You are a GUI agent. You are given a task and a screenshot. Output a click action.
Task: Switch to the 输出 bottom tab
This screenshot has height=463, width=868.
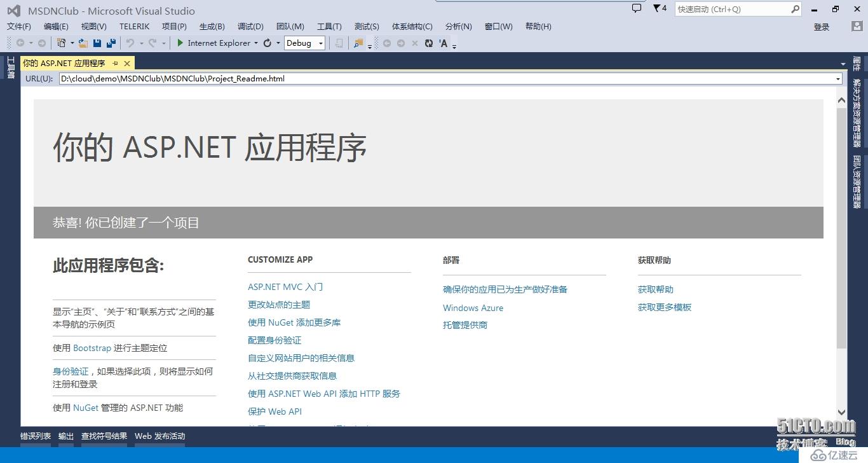(66, 436)
